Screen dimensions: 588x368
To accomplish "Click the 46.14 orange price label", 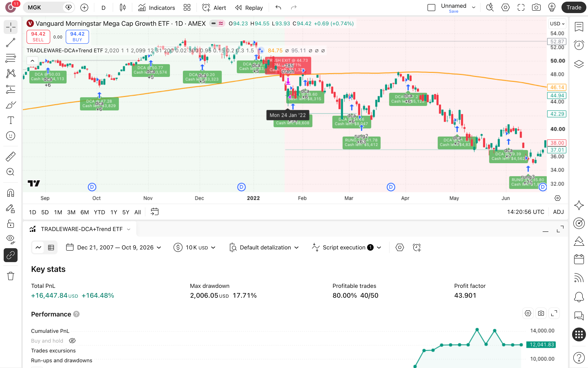I will [x=557, y=87].
